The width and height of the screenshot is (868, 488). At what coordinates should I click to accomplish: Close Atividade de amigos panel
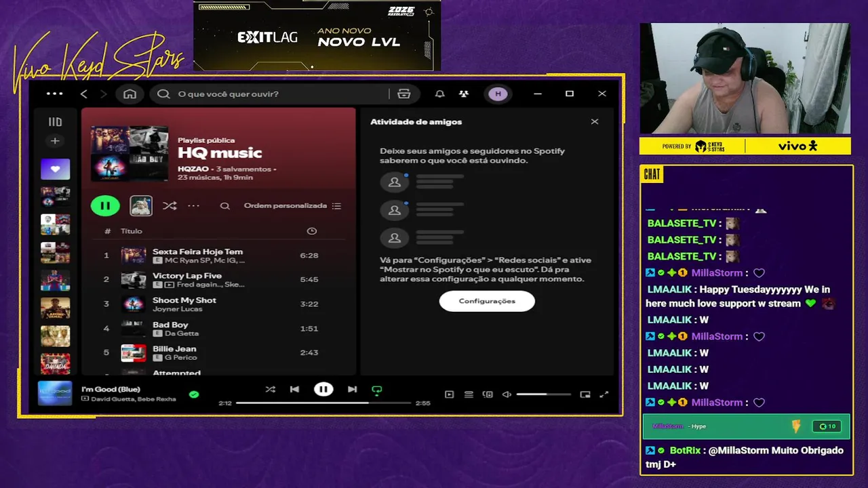pyautogui.click(x=595, y=122)
